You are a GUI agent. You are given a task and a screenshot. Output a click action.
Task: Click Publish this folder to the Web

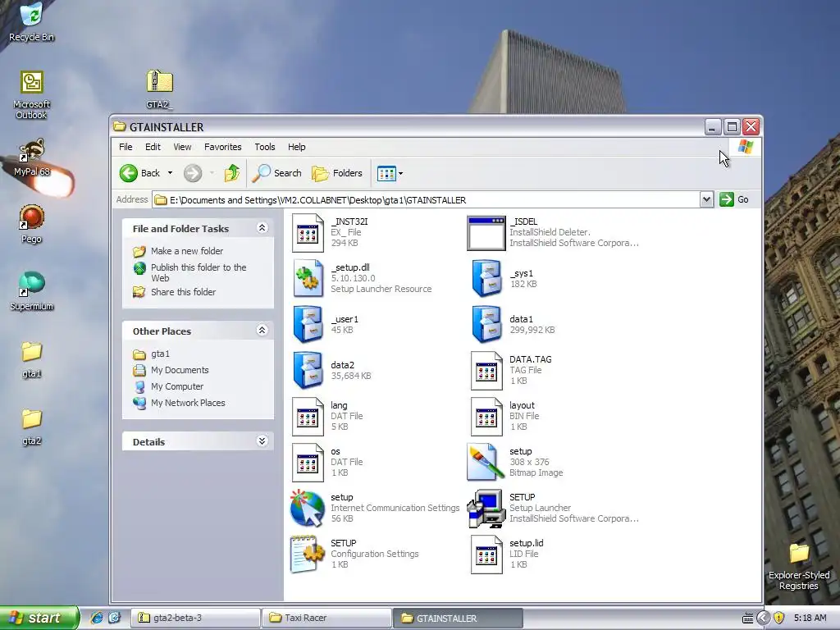point(199,272)
